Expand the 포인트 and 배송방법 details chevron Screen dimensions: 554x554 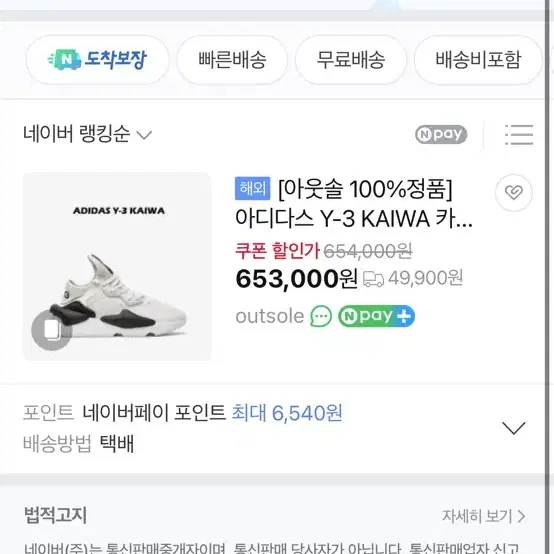click(x=513, y=428)
